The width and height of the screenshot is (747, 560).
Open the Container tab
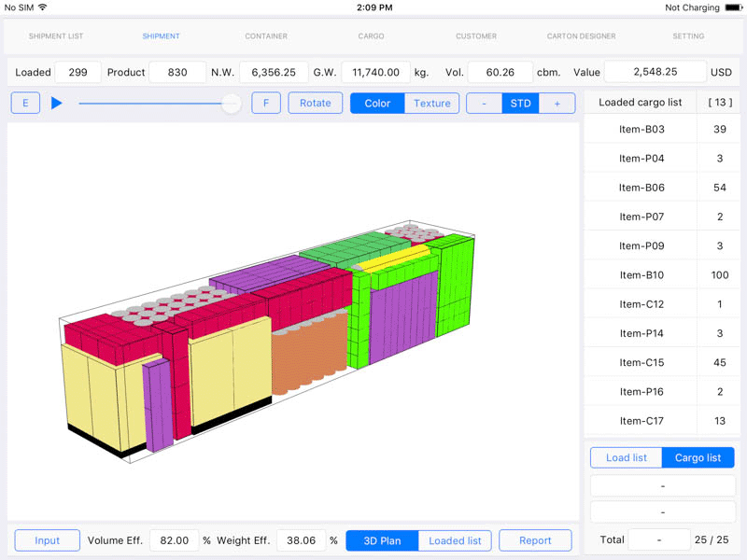(x=266, y=36)
